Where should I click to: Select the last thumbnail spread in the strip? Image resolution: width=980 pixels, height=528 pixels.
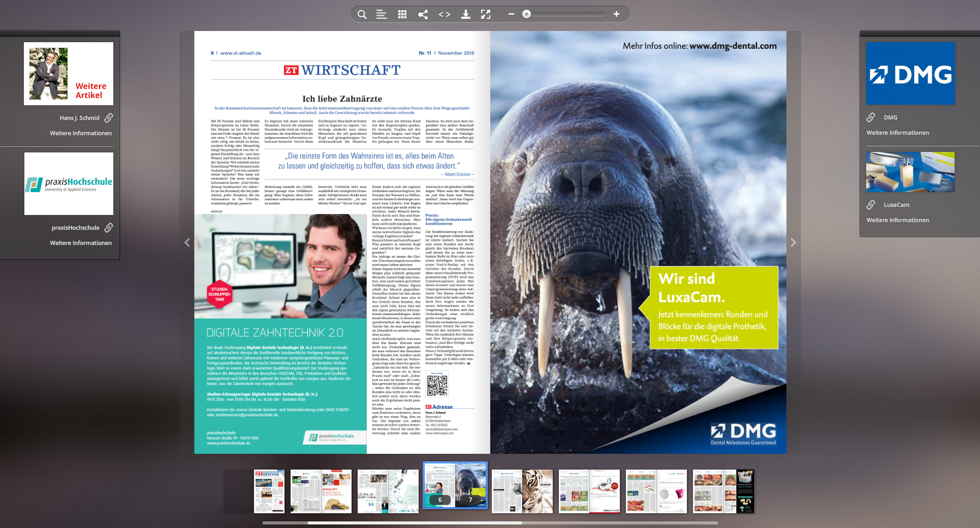723,491
